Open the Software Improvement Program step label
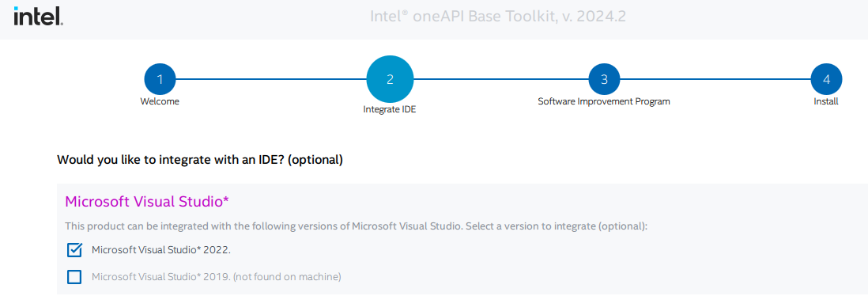868x296 pixels. click(604, 102)
